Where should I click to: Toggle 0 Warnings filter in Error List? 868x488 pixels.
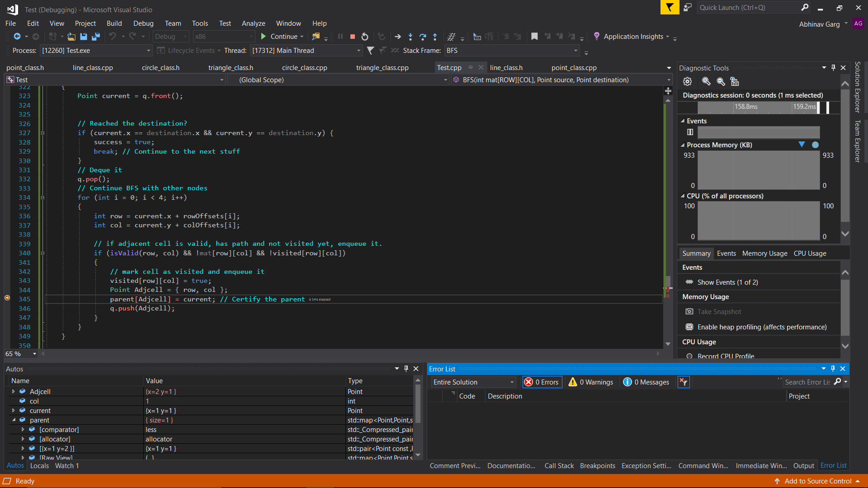pyautogui.click(x=590, y=381)
